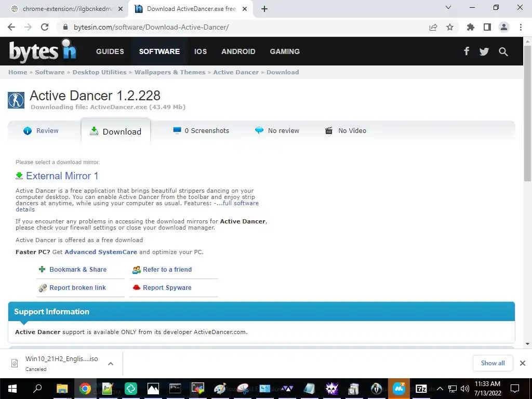532x399 pixels.
Task: Select the Download tab
Action: click(116, 131)
